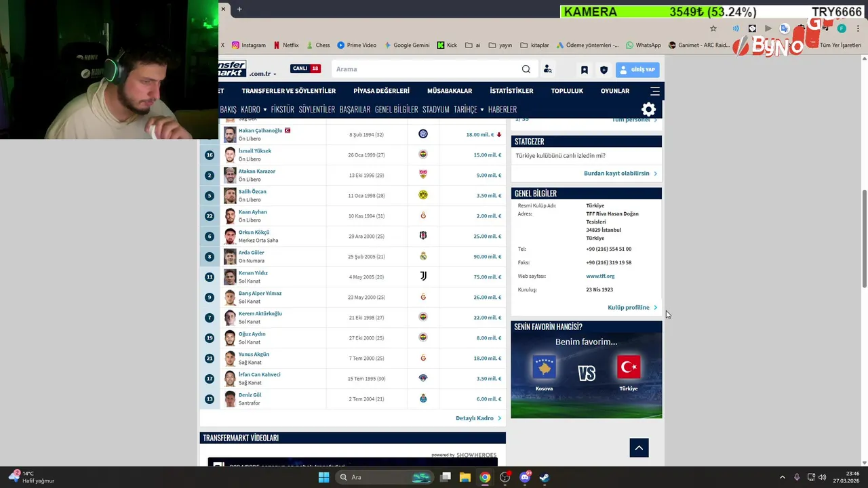Click the scroll-to-top arrow button
This screenshot has width=868, height=488.
[639, 448]
